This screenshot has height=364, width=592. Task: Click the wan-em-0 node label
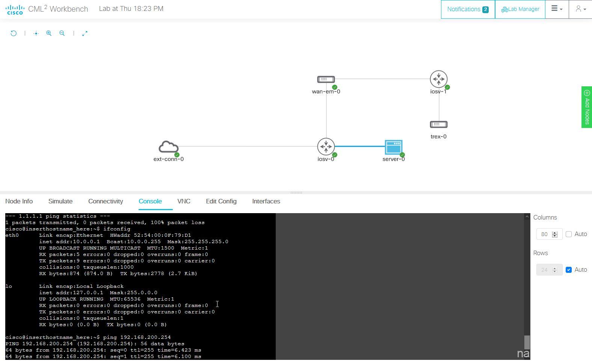(x=326, y=92)
